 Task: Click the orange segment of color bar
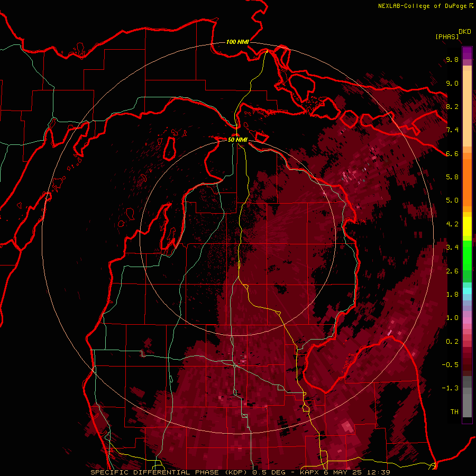tap(467, 182)
